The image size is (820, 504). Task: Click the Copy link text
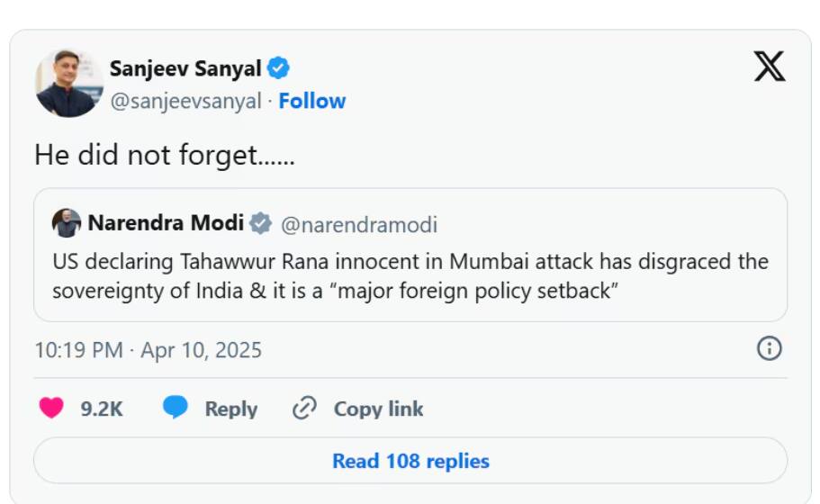(378, 409)
